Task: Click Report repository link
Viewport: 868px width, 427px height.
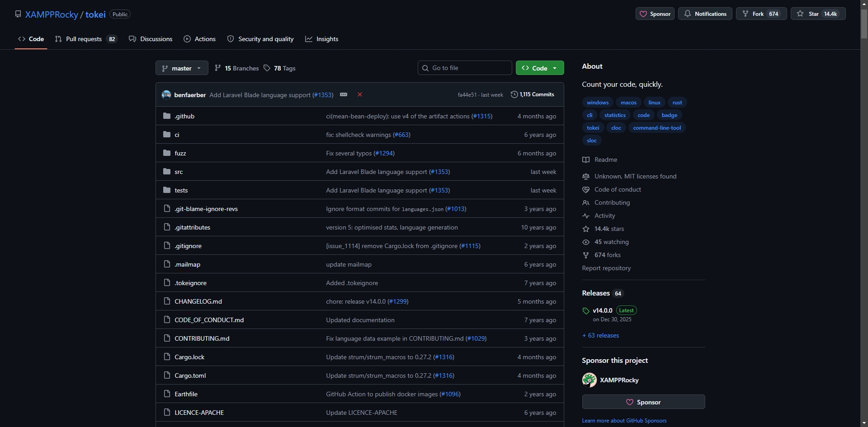Action: point(606,268)
